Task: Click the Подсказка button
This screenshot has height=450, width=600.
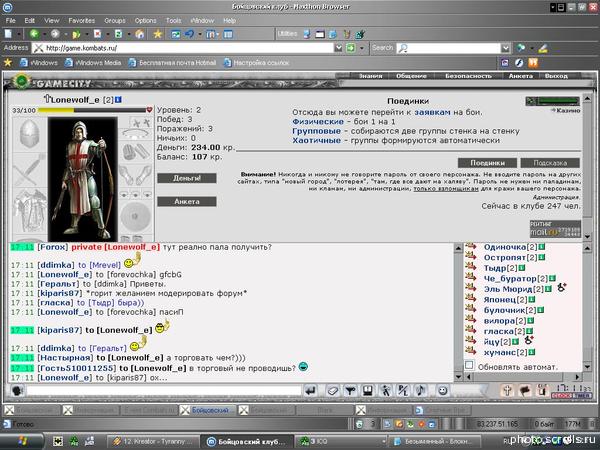Action: [x=550, y=163]
